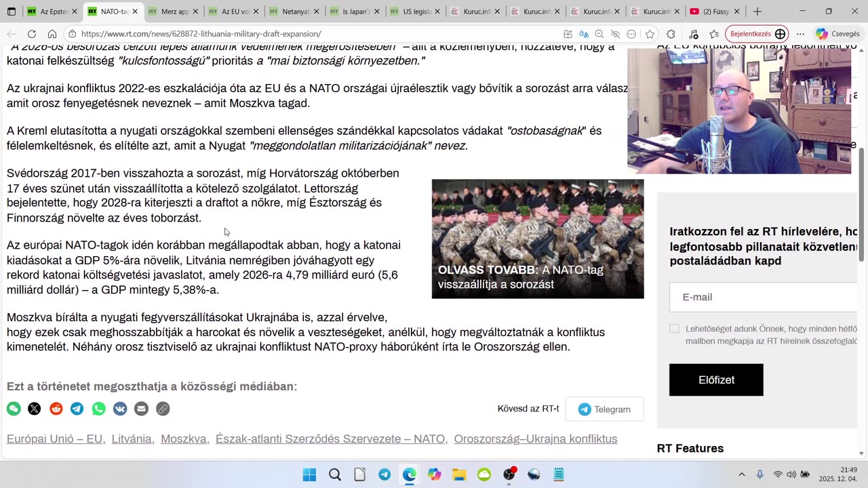Open the 'Észak-atlanti Szerződés Szervezete – NATO' tag link
Screen dimensions: 868x488
coord(331,439)
